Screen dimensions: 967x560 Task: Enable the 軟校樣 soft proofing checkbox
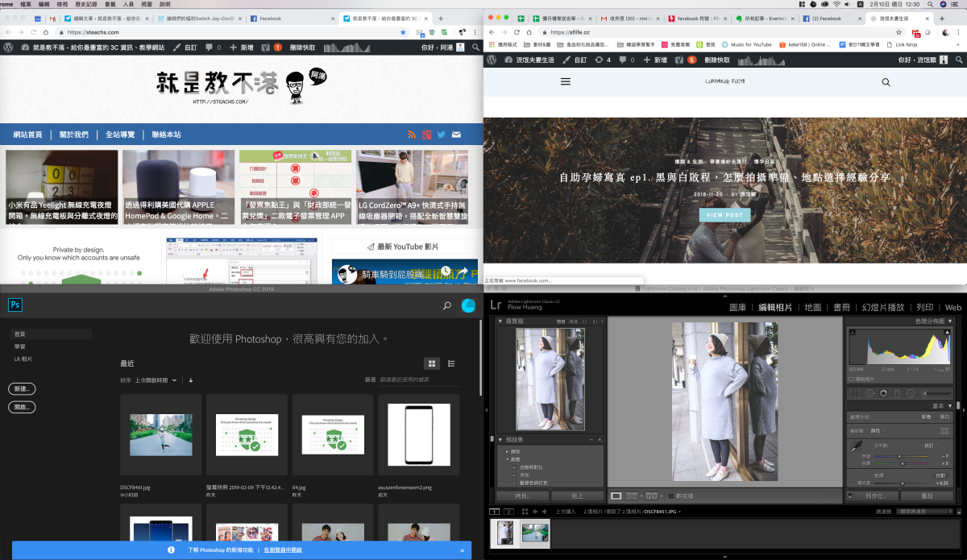pos(670,496)
